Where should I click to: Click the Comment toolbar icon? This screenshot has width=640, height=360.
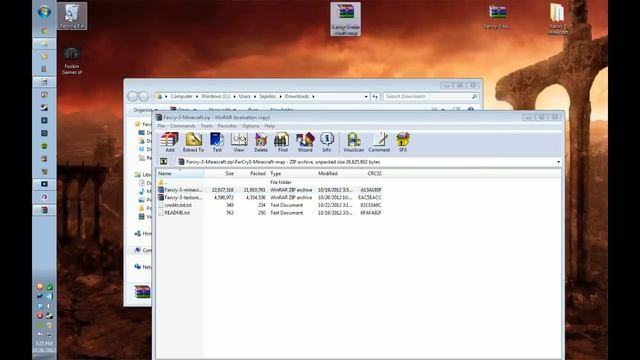[x=379, y=142]
